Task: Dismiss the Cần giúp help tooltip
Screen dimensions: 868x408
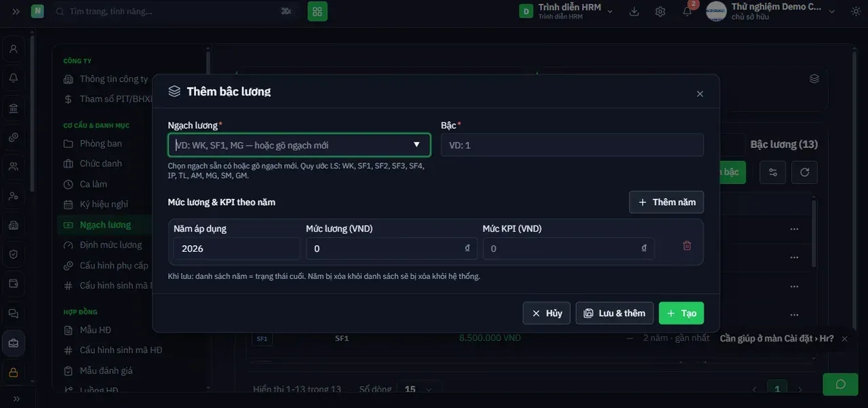Action: click(844, 339)
